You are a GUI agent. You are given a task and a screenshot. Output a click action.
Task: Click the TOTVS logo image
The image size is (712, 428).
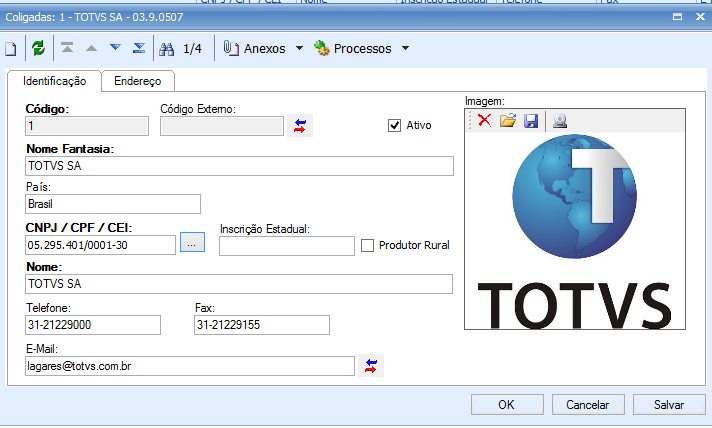coord(575,231)
